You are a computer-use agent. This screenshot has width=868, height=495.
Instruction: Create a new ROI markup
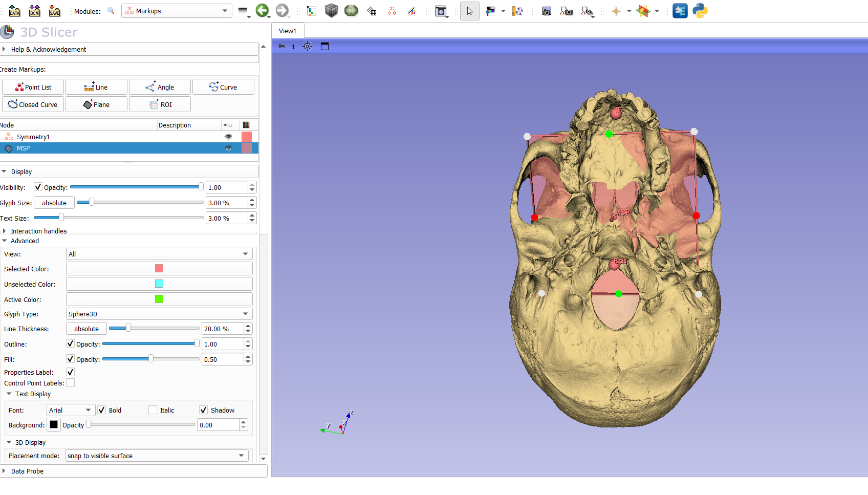tap(160, 104)
